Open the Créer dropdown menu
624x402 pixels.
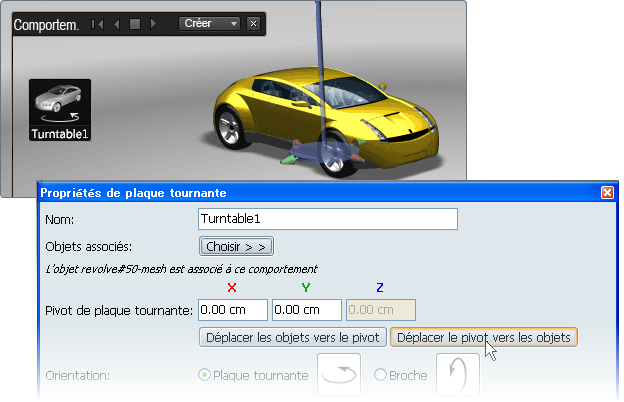209,24
